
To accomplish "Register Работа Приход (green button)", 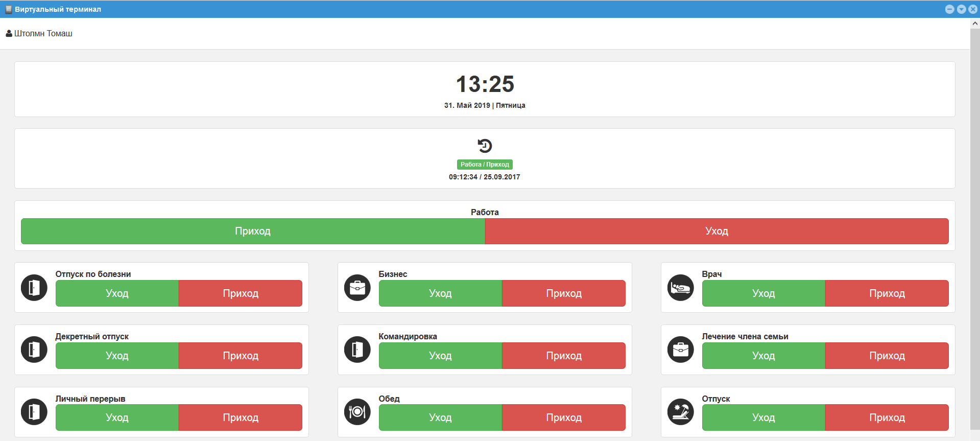I will [x=253, y=231].
